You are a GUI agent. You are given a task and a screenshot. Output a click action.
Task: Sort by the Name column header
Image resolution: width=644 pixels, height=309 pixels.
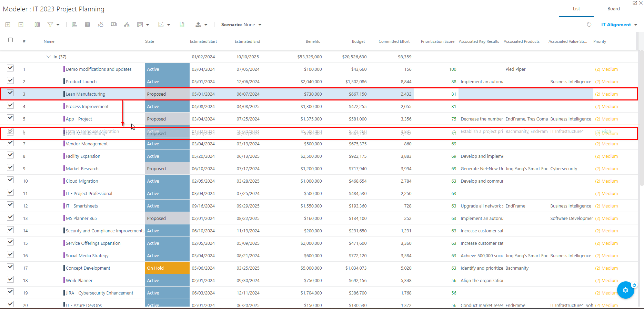49,41
